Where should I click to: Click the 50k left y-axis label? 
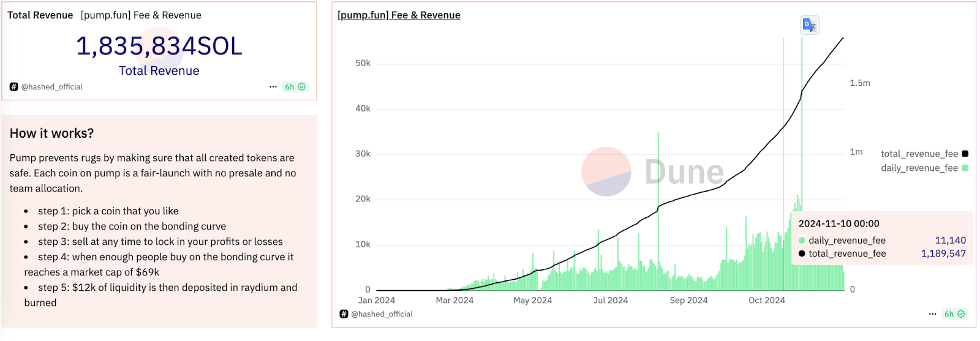[x=363, y=63]
